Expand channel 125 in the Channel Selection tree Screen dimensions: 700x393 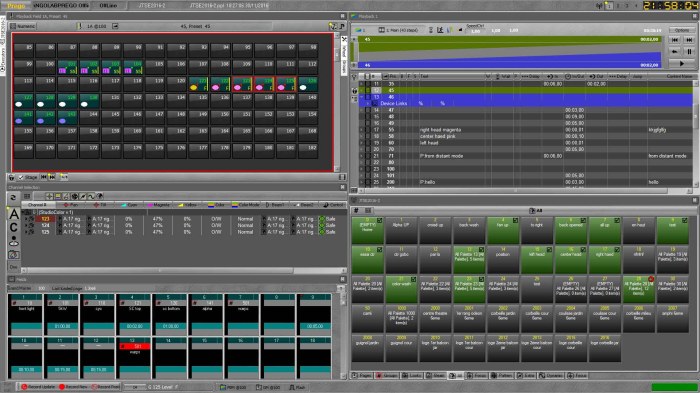coord(26,232)
